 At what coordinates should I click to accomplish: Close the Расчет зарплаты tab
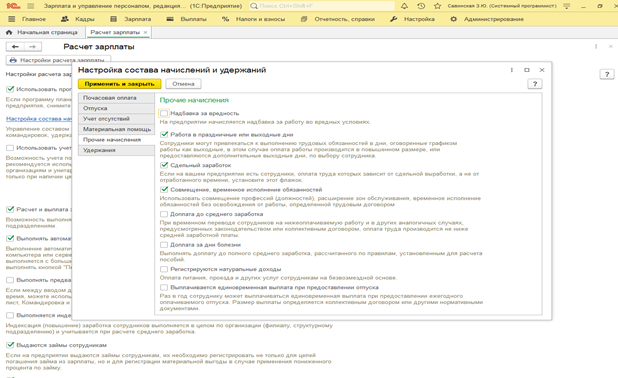(x=145, y=32)
